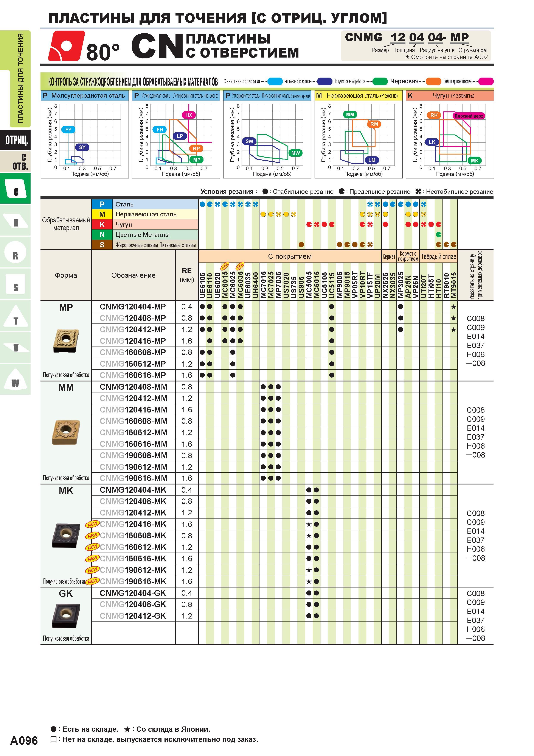
Task: Click the yellow M stainless steel material badge
Action: pyautogui.click(x=102, y=214)
